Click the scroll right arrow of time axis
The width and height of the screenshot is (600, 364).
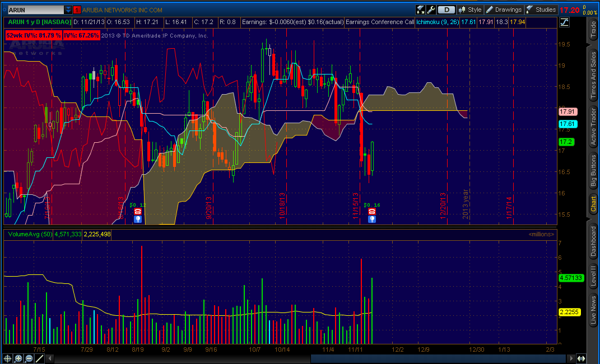(571, 358)
